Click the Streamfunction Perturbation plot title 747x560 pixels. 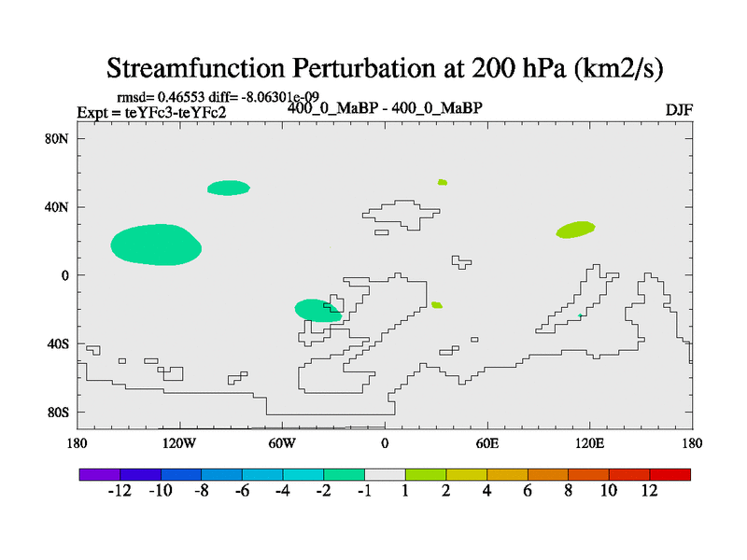tap(385, 68)
